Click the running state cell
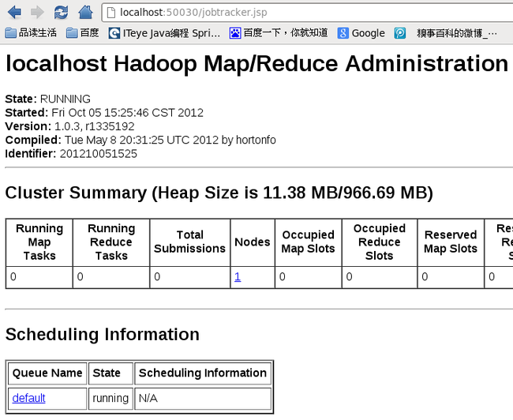The image size is (513, 420). (x=110, y=399)
